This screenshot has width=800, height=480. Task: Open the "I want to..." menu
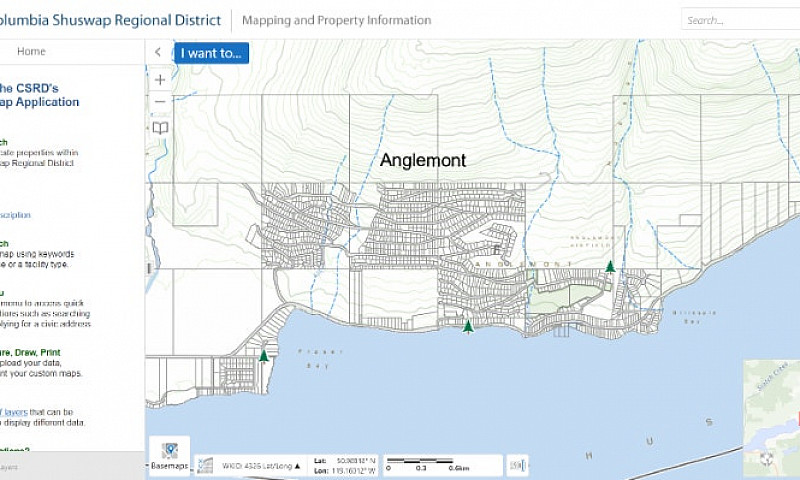[211, 53]
